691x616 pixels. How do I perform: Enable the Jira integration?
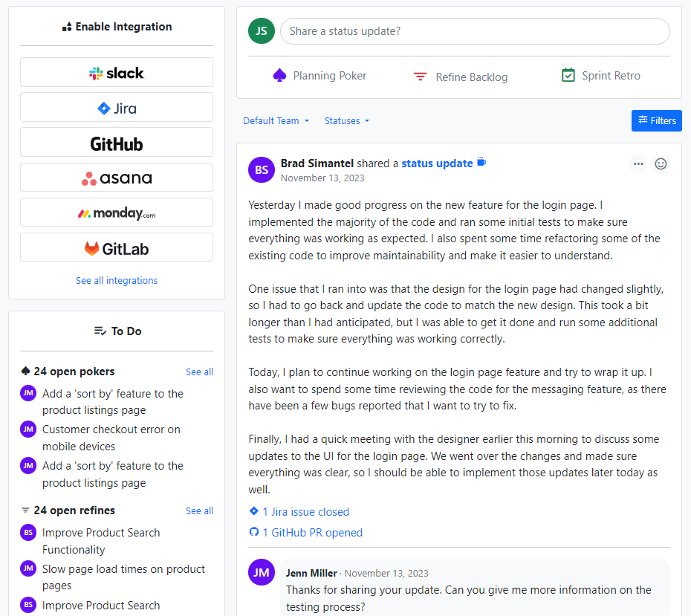tap(117, 108)
